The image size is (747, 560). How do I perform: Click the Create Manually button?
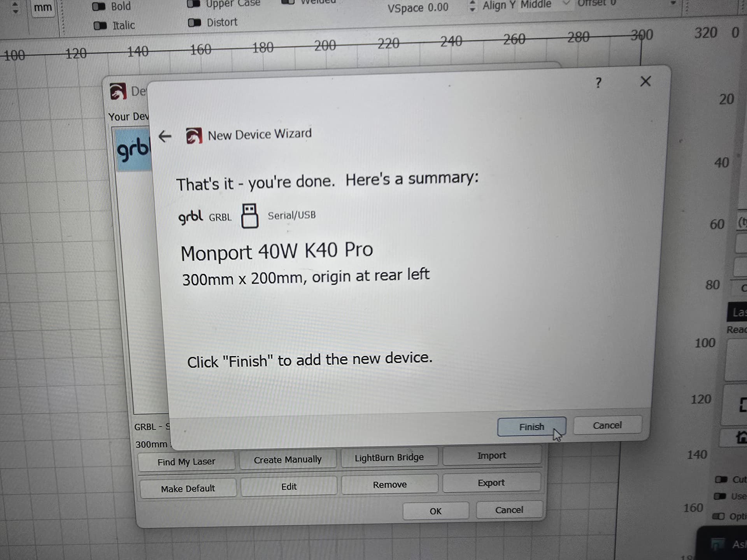[x=288, y=460]
